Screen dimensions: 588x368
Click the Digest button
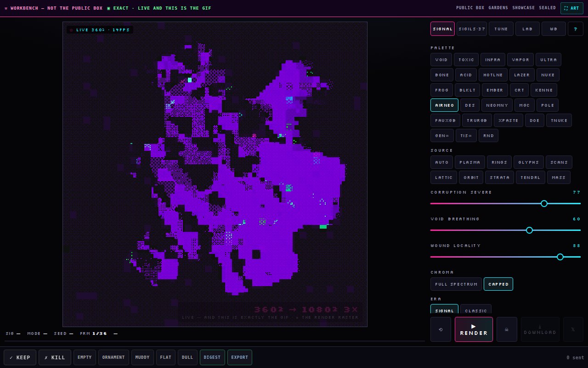pos(212,357)
